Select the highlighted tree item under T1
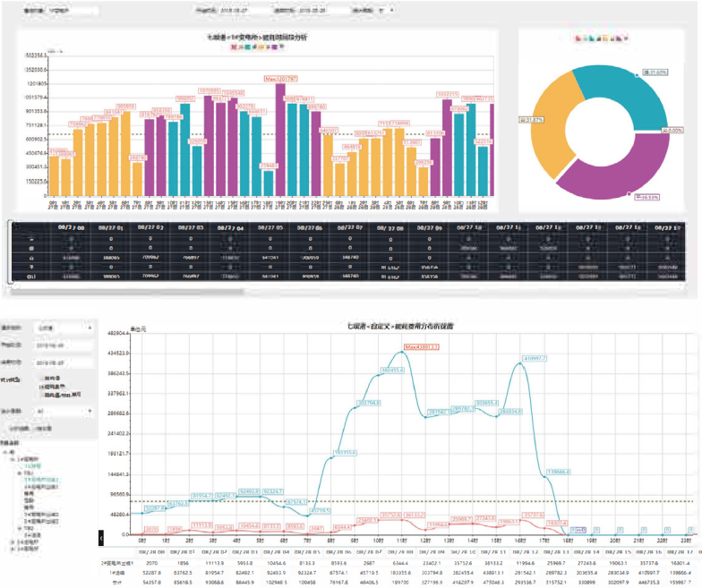 pos(41,480)
